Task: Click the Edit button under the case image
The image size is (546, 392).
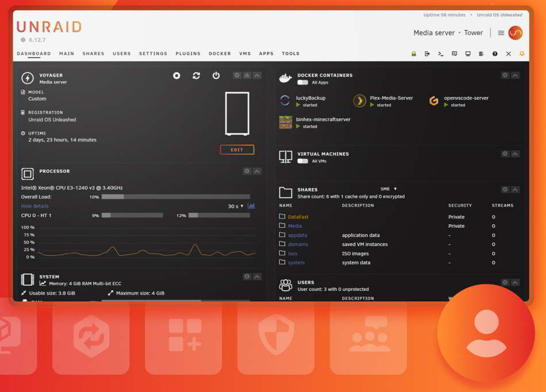Action: (x=237, y=149)
